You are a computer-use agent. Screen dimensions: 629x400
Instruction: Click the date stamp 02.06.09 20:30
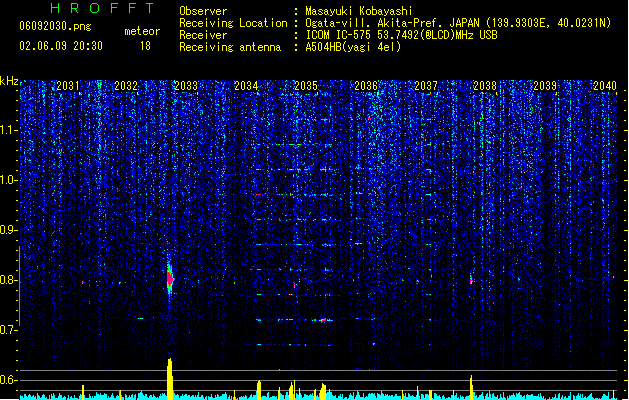[61, 46]
